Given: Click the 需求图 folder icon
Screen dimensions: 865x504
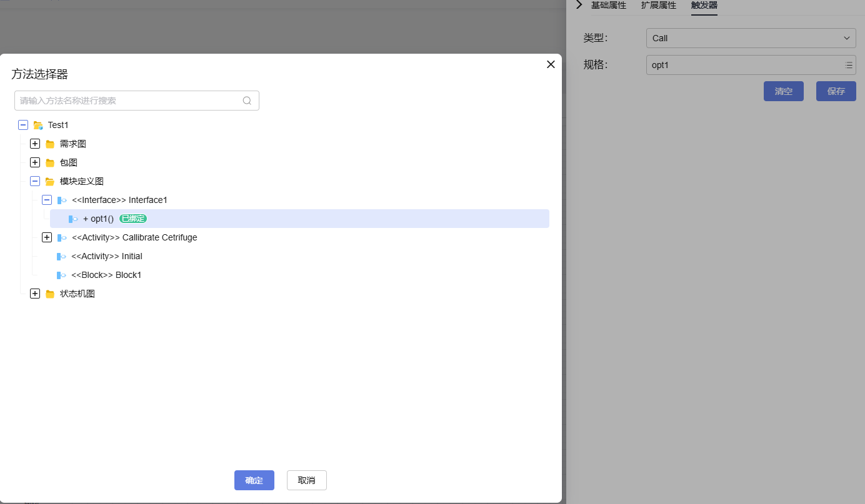Looking at the screenshot, I should point(50,144).
